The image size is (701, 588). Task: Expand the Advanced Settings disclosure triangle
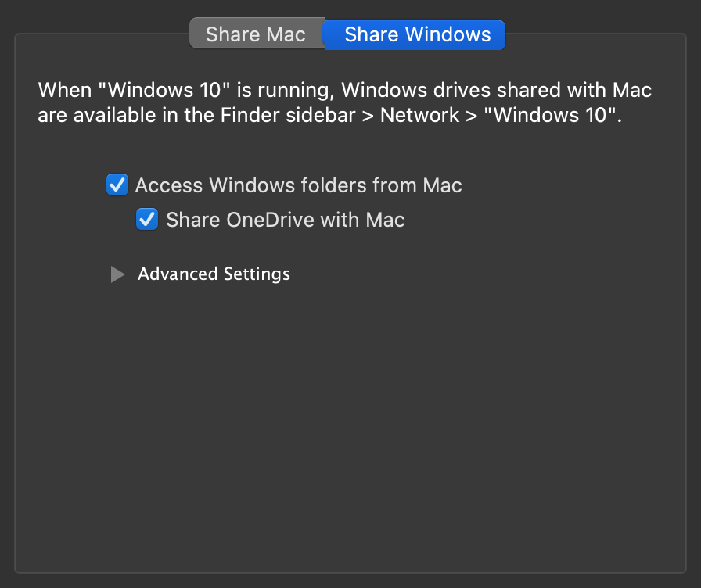point(117,274)
